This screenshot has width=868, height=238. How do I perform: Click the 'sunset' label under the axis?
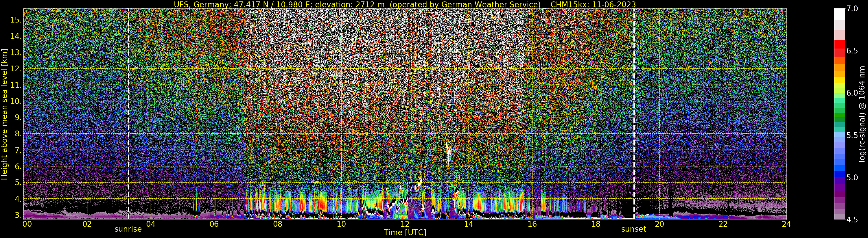pos(634,229)
